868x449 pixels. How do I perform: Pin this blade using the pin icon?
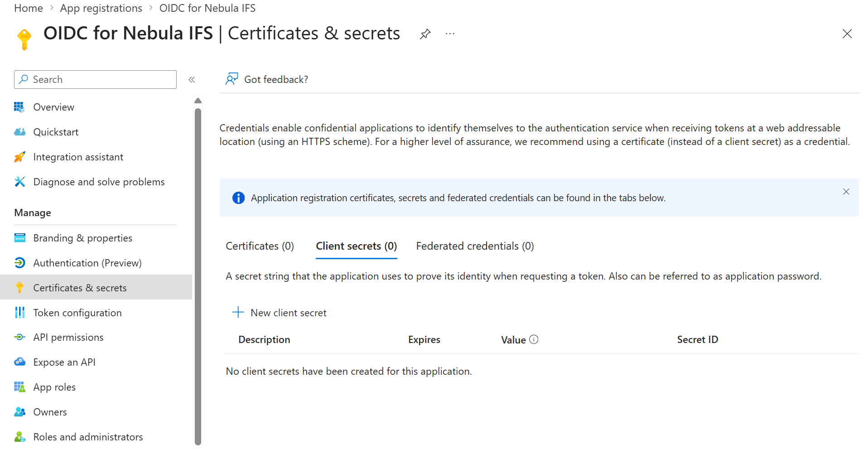pyautogui.click(x=425, y=34)
